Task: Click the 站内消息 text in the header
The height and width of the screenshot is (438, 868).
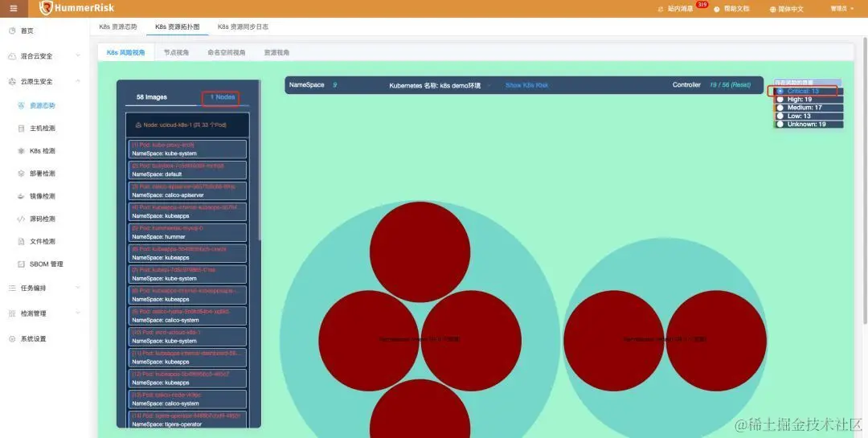Action: pyautogui.click(x=680, y=9)
